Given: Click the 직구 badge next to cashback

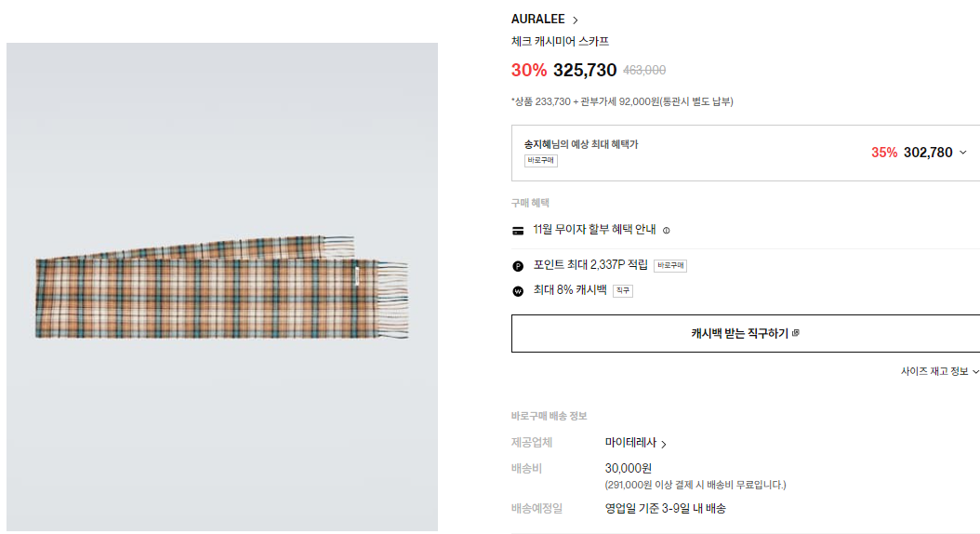Looking at the screenshot, I should (x=623, y=290).
